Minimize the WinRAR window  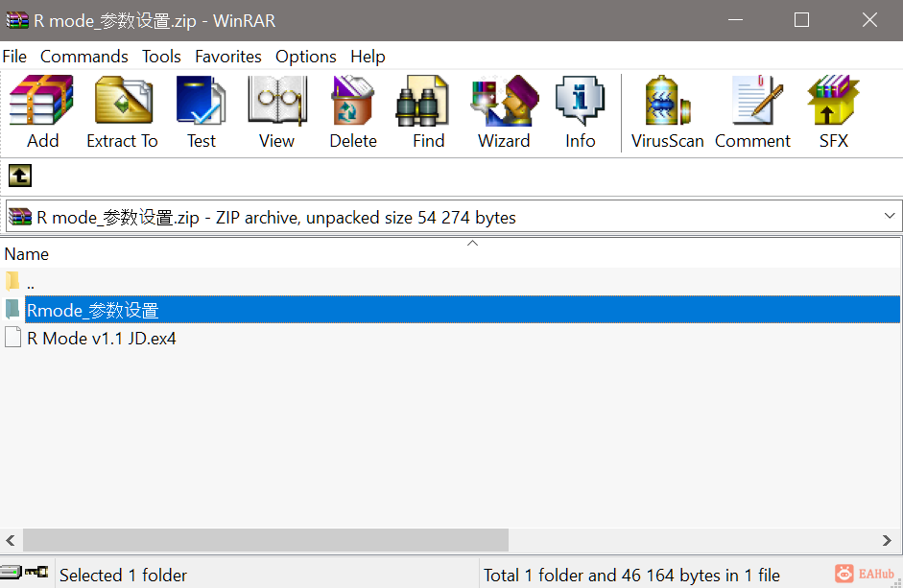735,20
